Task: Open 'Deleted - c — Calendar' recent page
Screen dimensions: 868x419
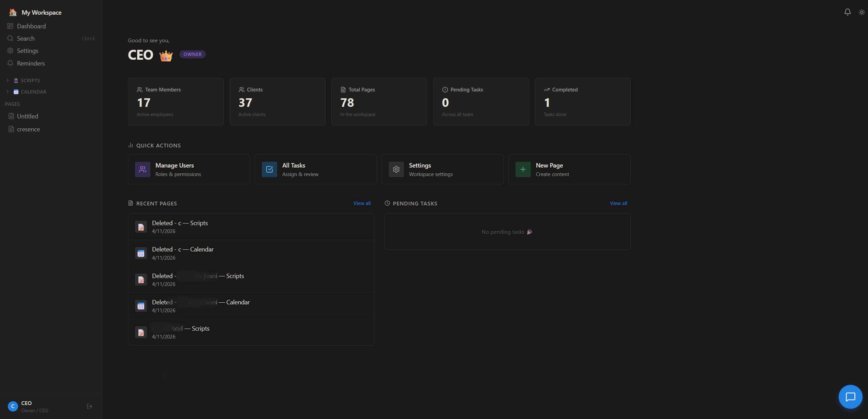Action: tap(251, 253)
